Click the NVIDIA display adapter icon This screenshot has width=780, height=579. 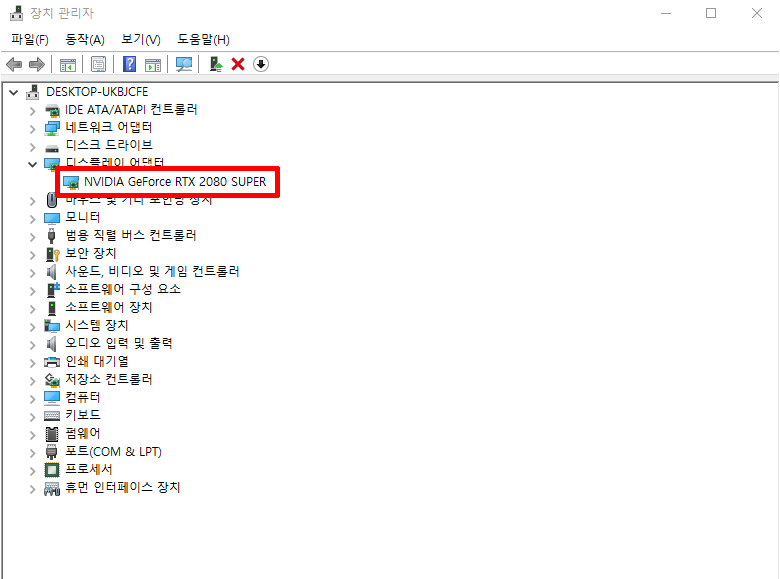click(x=71, y=183)
